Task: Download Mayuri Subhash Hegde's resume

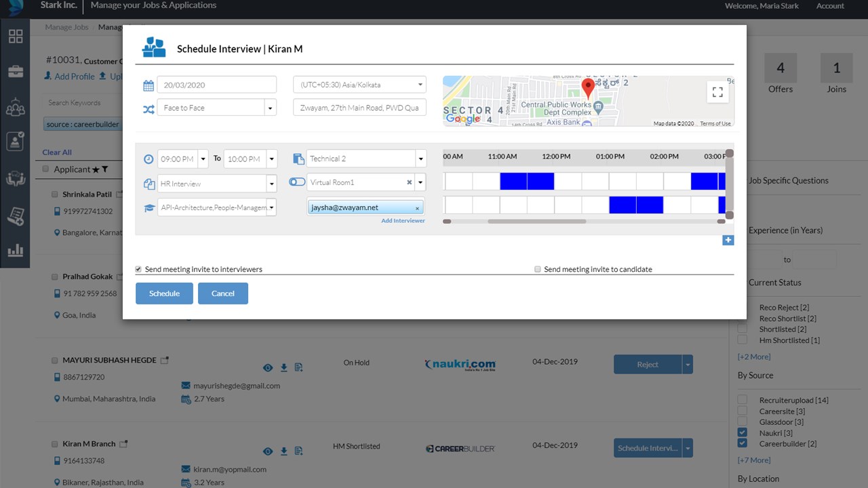Action: [283, 367]
